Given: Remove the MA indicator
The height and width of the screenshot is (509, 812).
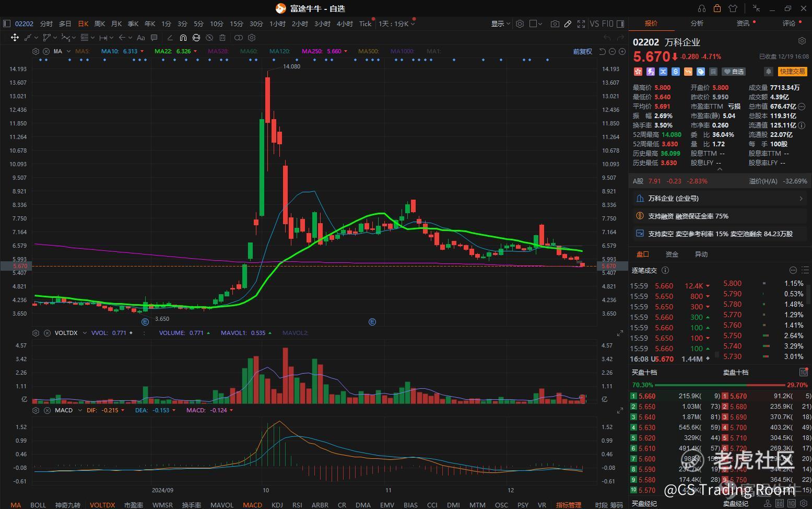Looking at the screenshot, I should click(46, 51).
